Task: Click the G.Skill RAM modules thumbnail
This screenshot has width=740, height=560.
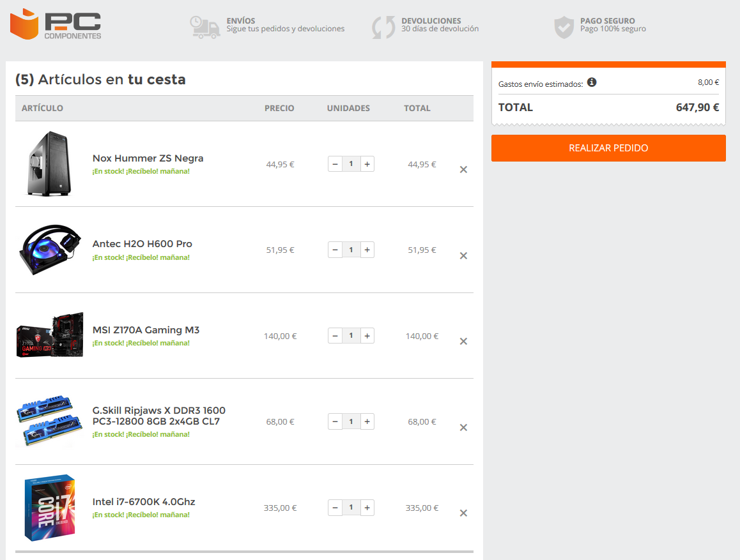Action: [50, 421]
